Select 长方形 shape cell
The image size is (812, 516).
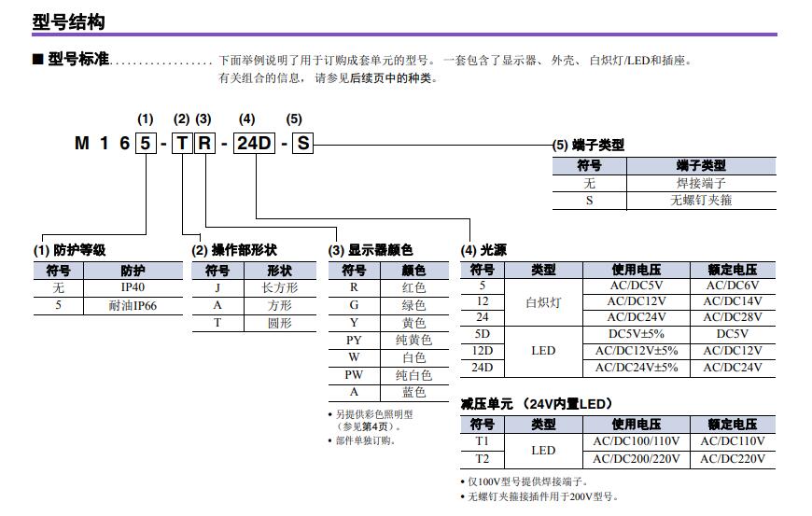coord(280,287)
